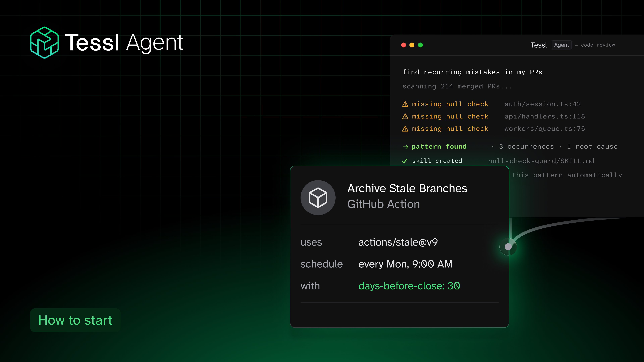
Task: Click warning icon beside api/handlers.ts:118 row
Action: pos(405,116)
